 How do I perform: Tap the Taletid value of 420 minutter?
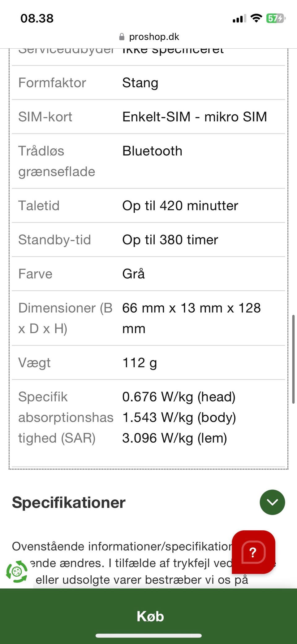(180, 206)
